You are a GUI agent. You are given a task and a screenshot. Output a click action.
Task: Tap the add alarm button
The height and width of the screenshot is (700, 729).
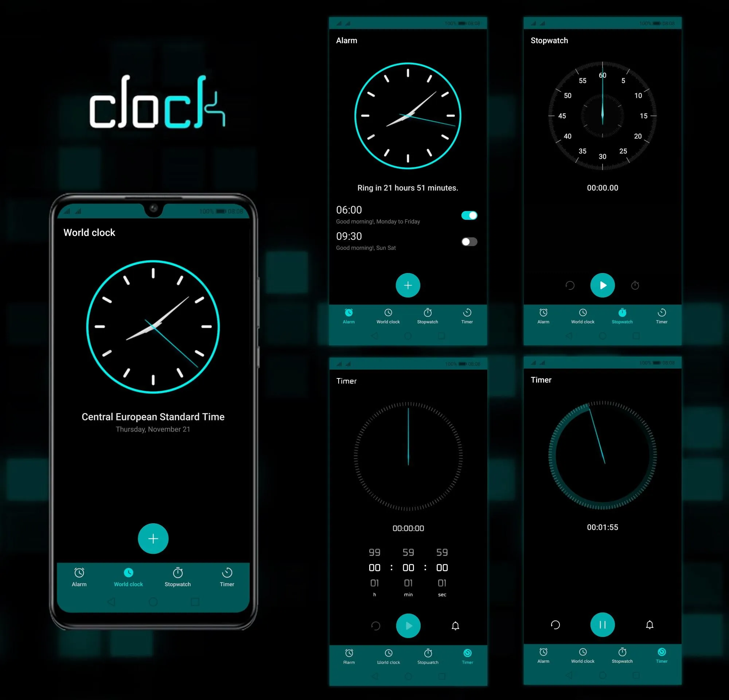pos(407,285)
